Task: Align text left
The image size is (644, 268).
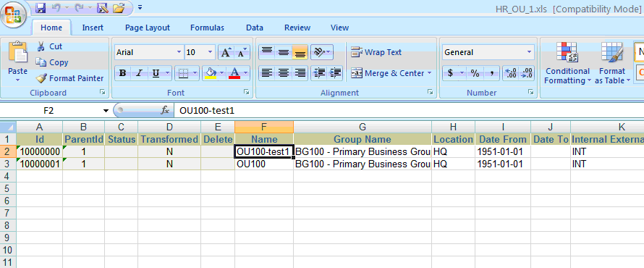Action: pyautogui.click(x=267, y=74)
